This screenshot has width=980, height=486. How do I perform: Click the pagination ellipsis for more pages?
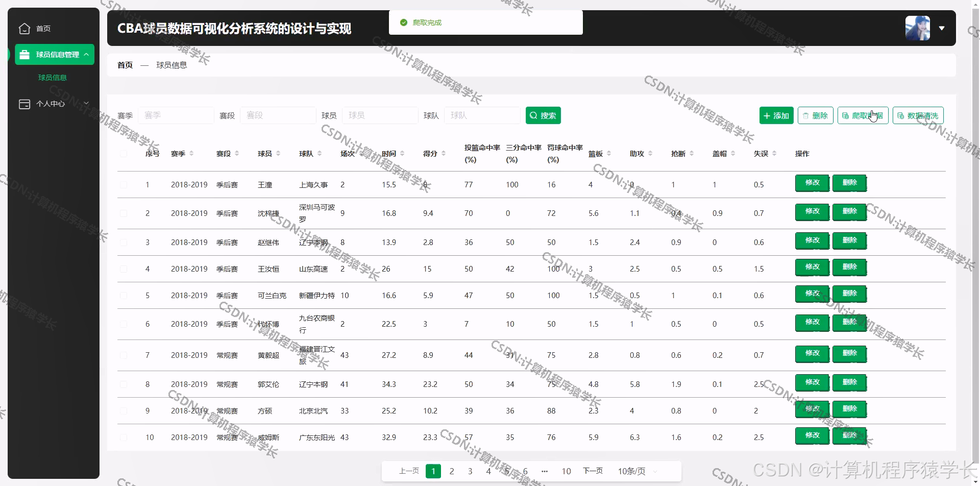point(545,471)
